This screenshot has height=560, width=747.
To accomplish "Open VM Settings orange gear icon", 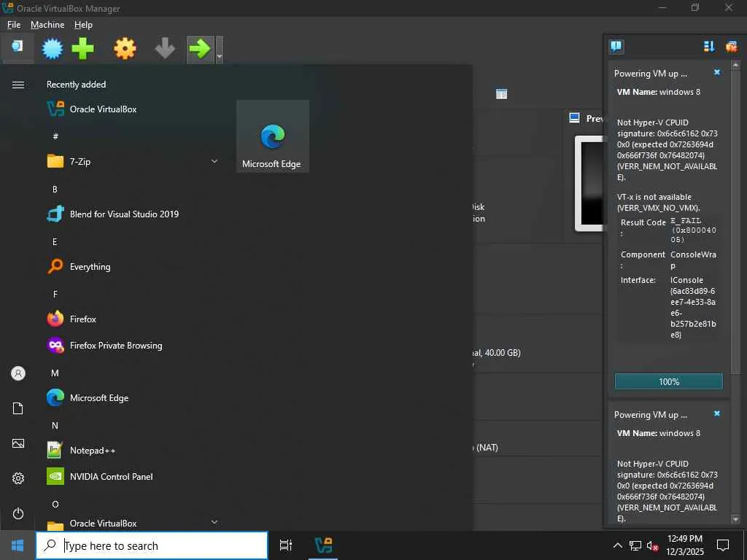I will [125, 49].
